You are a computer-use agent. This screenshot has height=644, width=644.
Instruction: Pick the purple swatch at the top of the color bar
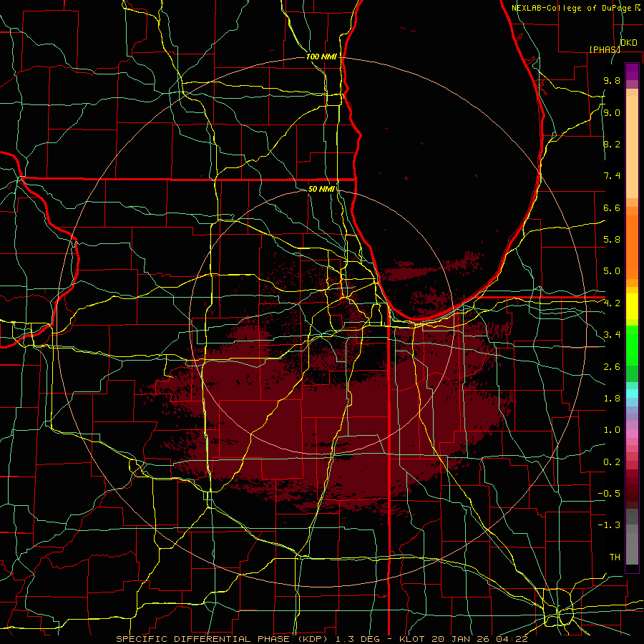(x=632, y=72)
